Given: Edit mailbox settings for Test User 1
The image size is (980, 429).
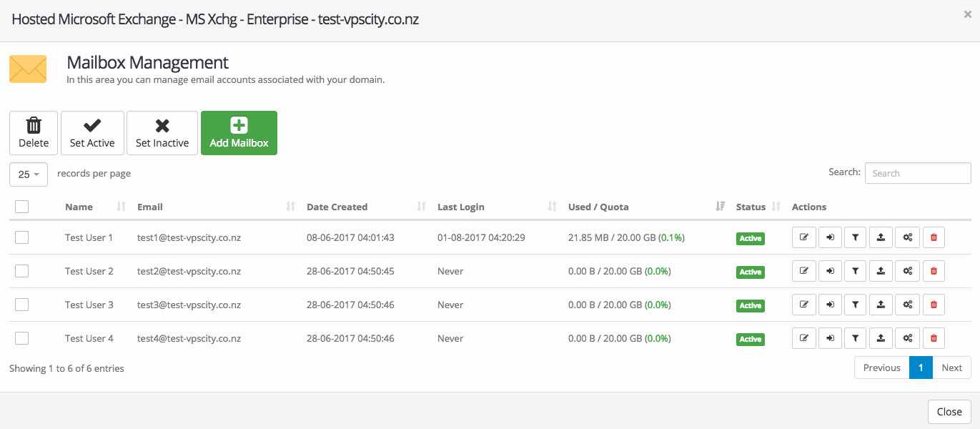Looking at the screenshot, I should tap(803, 237).
